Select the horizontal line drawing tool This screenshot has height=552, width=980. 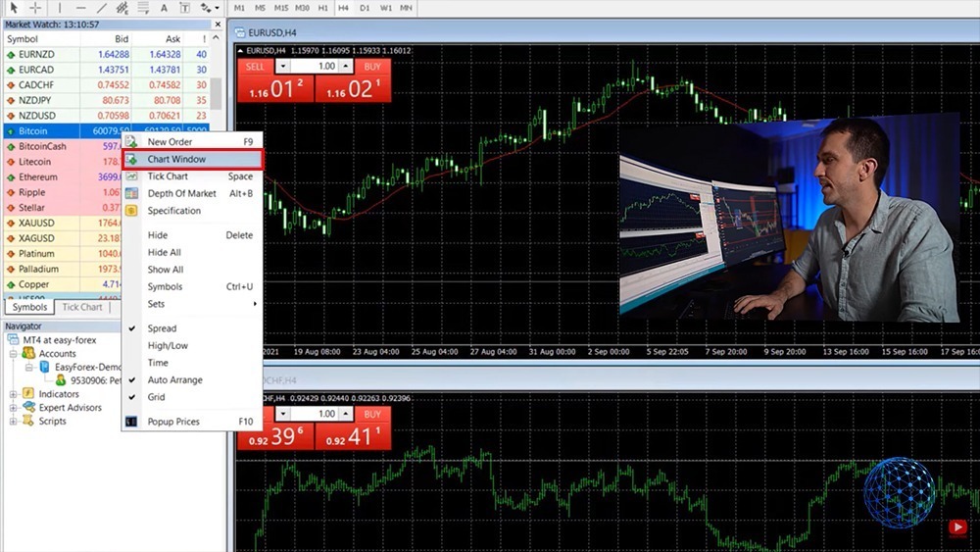[80, 8]
